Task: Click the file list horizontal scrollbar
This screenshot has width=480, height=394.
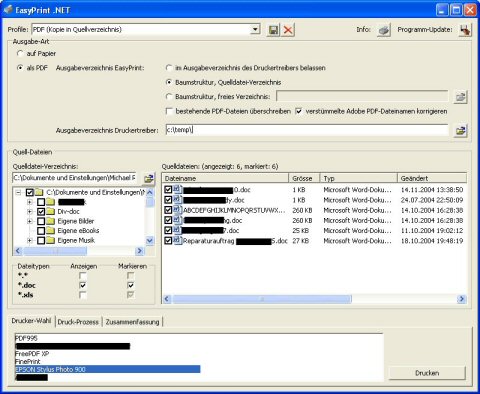Action: click(x=314, y=299)
